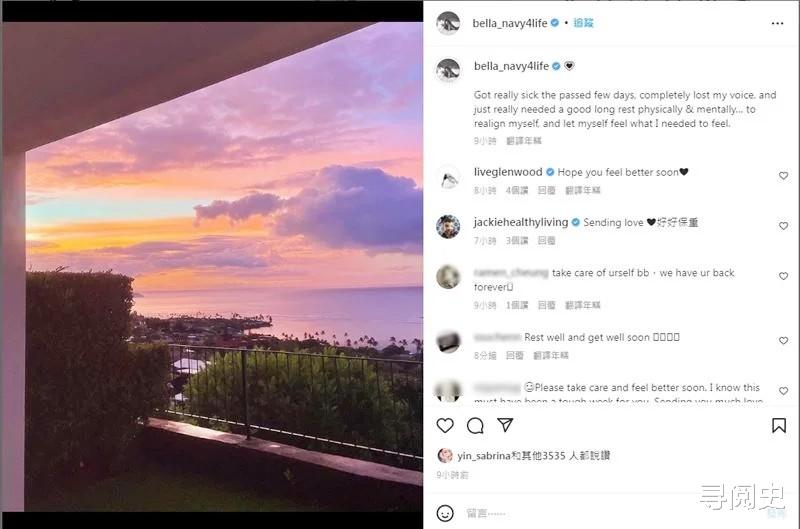Open jackiehealthyliving's profile avatar
This screenshot has height=529, width=800.
pos(448,226)
